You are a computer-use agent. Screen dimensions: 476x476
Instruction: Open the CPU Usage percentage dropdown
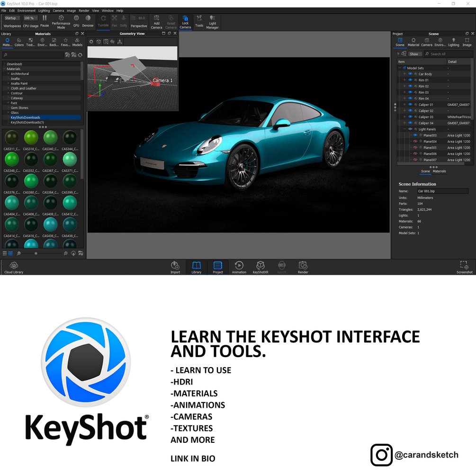click(31, 18)
